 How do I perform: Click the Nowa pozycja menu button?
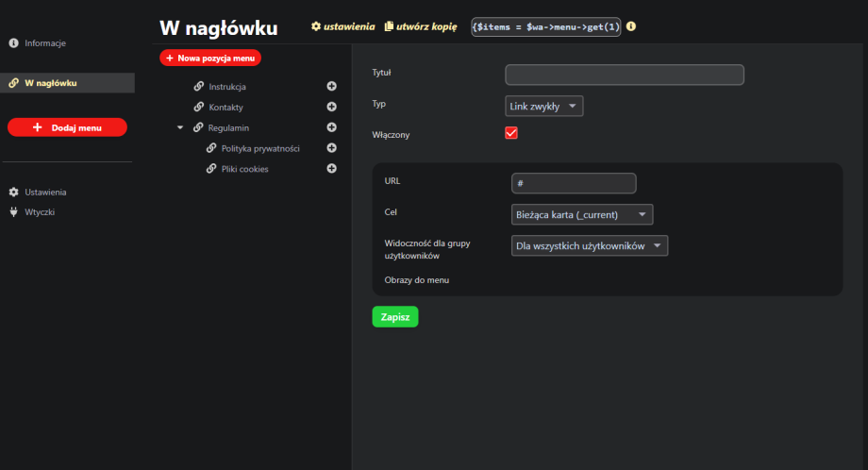[x=210, y=58]
